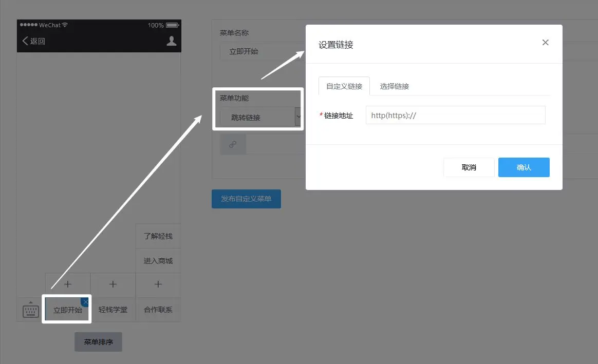Image resolution: width=598 pixels, height=364 pixels.
Task: Switch to the 选择链接 tab
Action: point(395,86)
